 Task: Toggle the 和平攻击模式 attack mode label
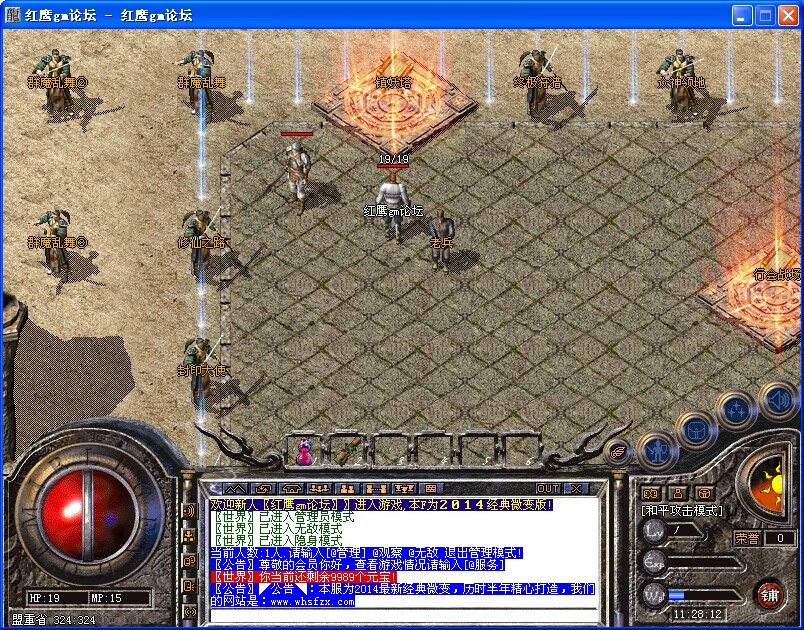(682, 511)
